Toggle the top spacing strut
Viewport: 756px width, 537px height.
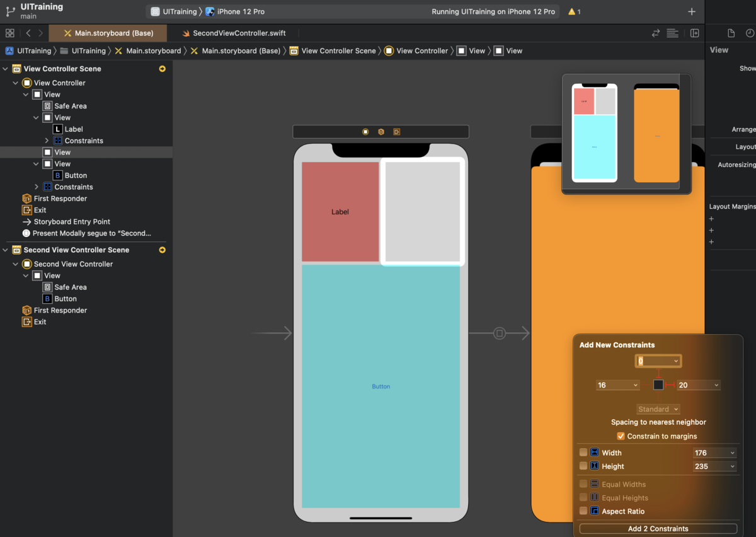(658, 374)
